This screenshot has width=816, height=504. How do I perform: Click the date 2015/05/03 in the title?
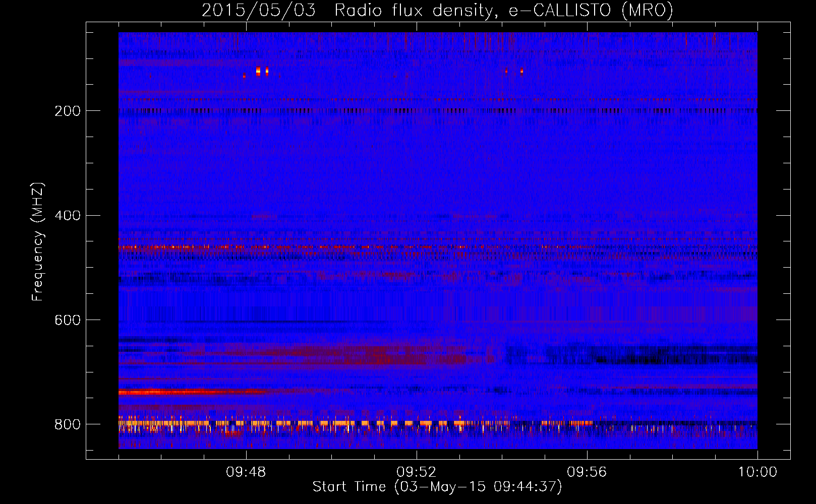[259, 10]
